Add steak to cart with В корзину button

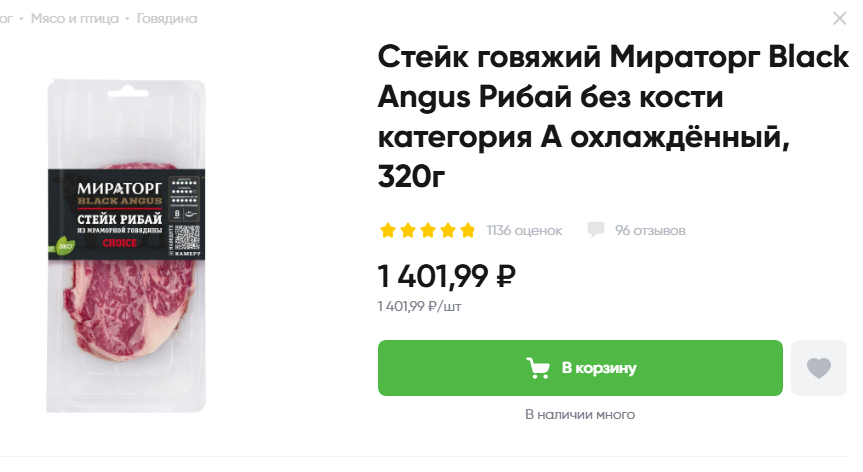pyautogui.click(x=580, y=368)
